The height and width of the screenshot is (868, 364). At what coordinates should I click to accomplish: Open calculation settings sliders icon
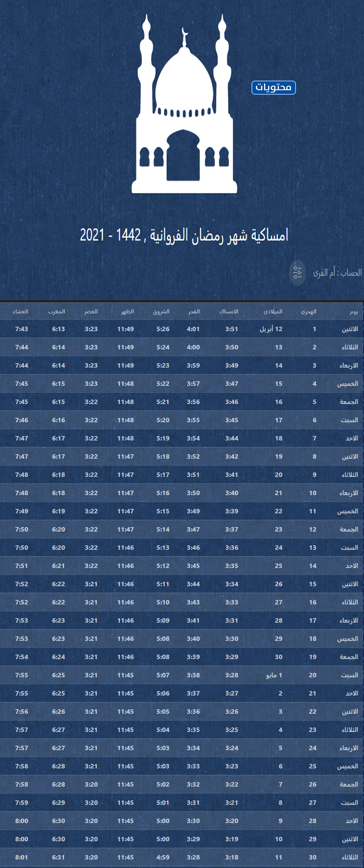click(x=298, y=273)
